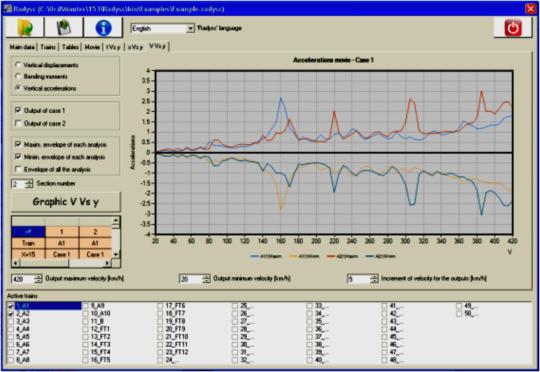This screenshot has width=540, height=372.
Task: Enable Envelope of all the analysis
Action: 18,169
